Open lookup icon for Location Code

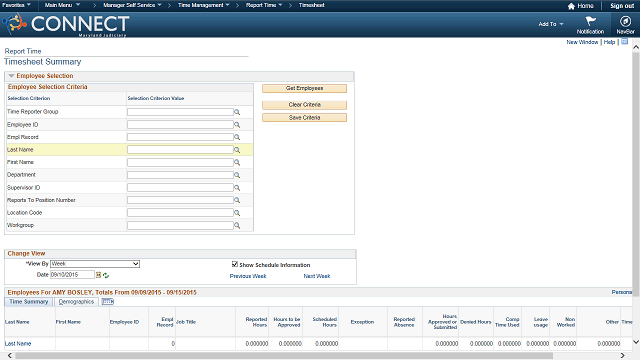(x=237, y=213)
